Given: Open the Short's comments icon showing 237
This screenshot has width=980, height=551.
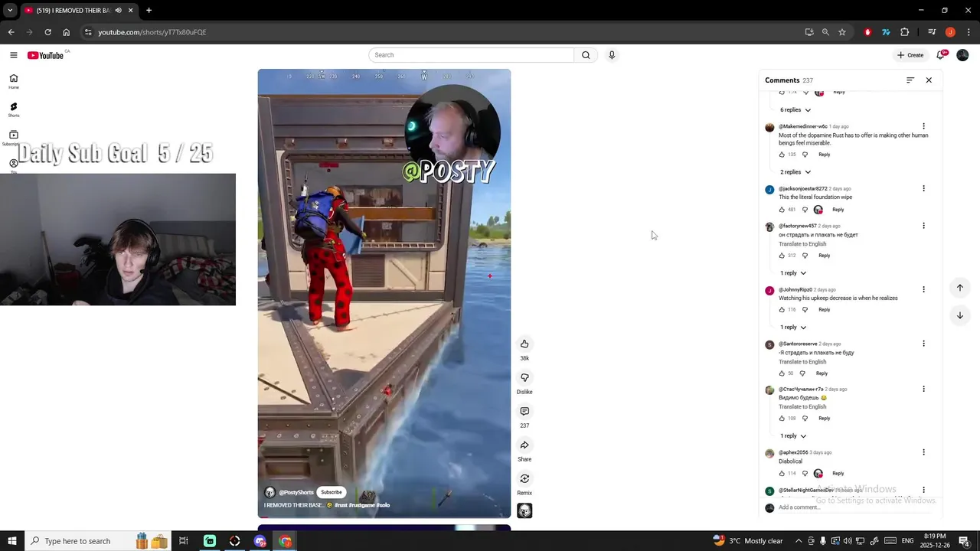Looking at the screenshot, I should tap(524, 411).
